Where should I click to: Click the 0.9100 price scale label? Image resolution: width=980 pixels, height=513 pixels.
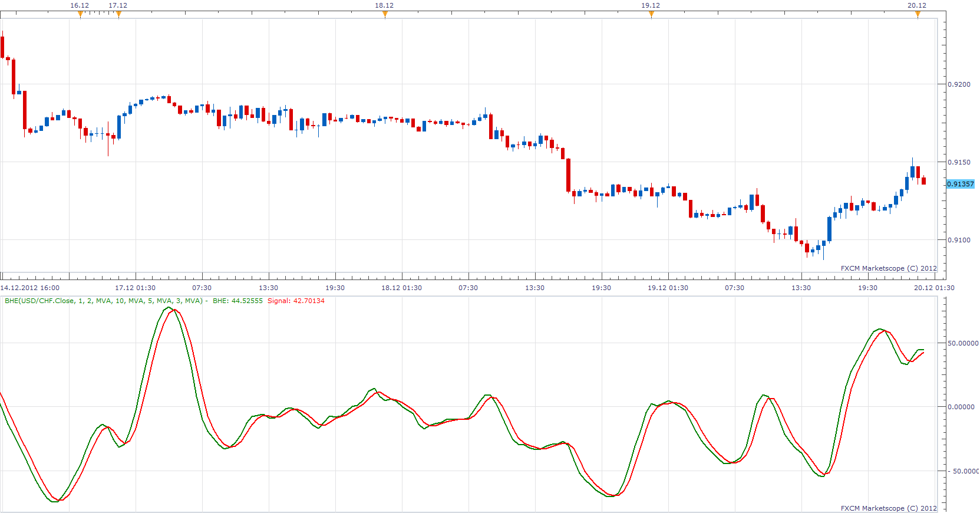click(x=959, y=240)
